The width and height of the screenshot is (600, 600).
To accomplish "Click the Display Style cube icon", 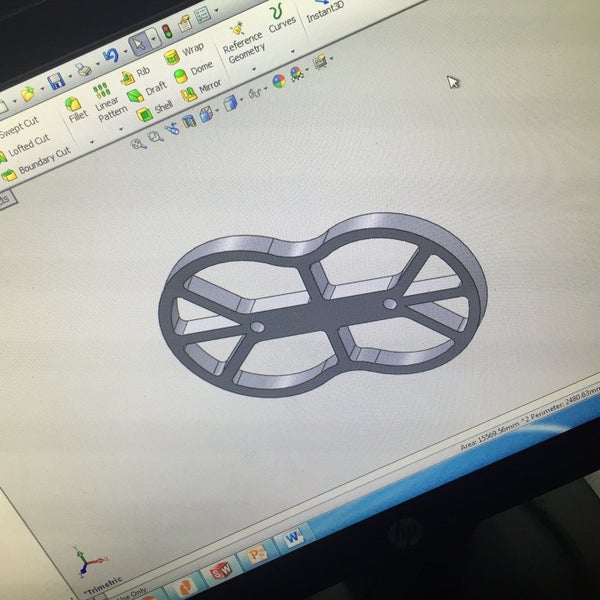I will pyautogui.click(x=230, y=103).
